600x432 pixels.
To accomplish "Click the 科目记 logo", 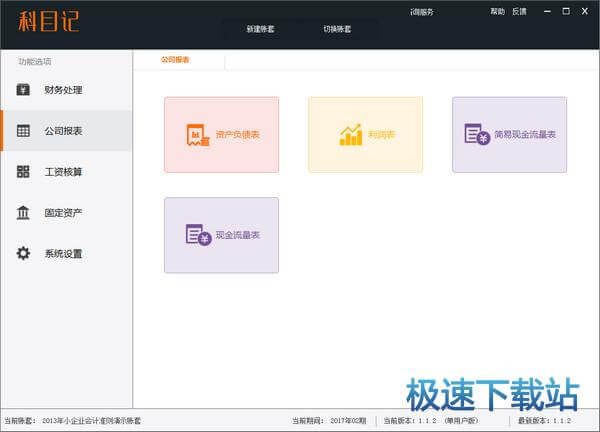I will click(x=49, y=21).
